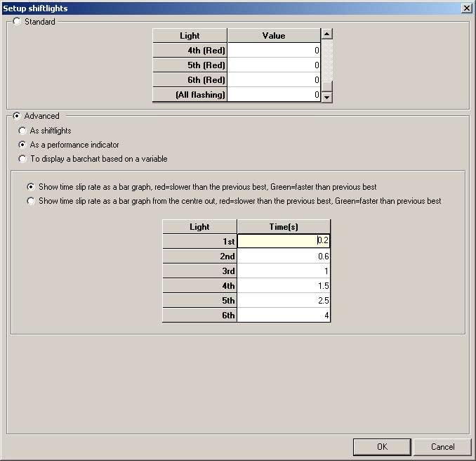476x461 pixels.
Task: Click the scroll up arrow in Standard table
Action: click(x=326, y=34)
